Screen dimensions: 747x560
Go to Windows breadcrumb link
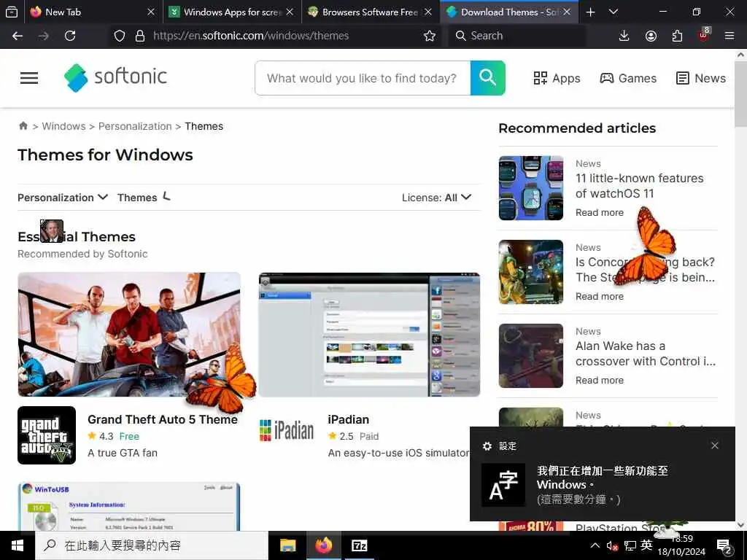pos(64,126)
